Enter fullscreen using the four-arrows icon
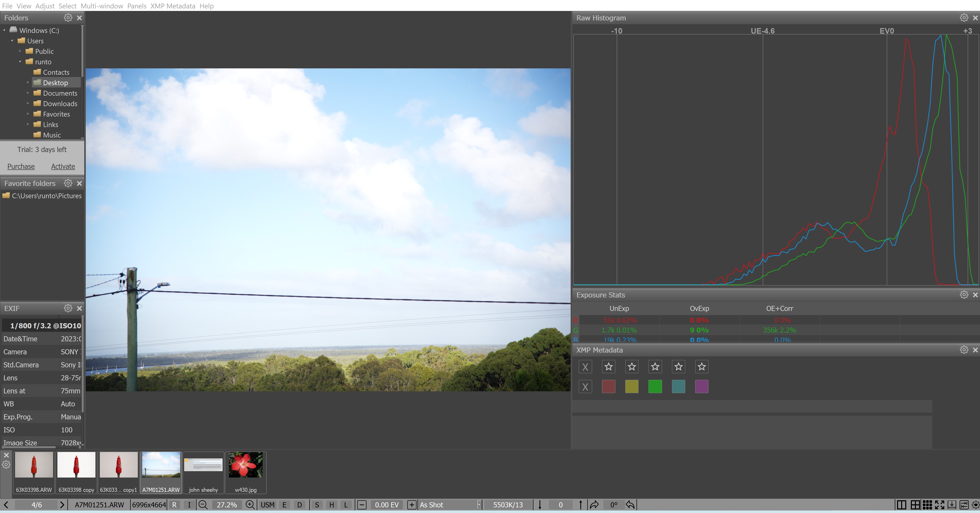980x513 pixels. coord(939,505)
